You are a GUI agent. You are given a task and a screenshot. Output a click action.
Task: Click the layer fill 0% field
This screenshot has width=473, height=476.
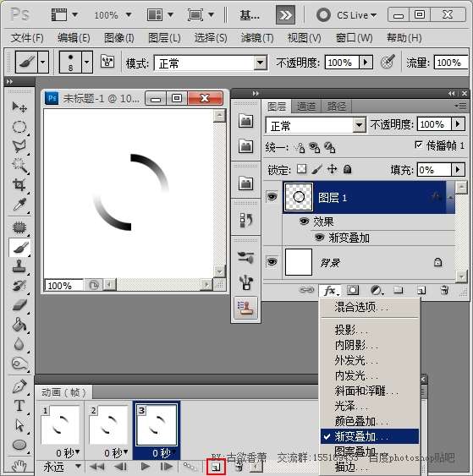pyautogui.click(x=434, y=169)
